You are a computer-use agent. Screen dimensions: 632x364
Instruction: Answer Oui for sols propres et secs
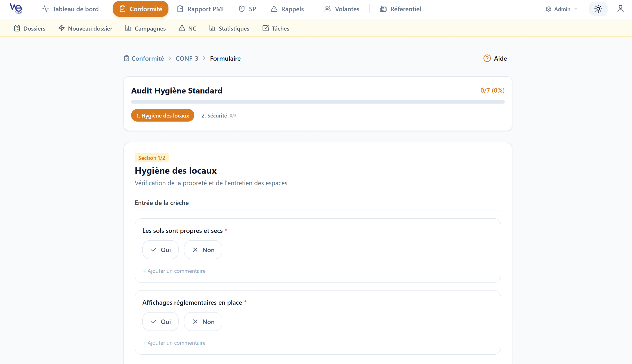(160, 250)
